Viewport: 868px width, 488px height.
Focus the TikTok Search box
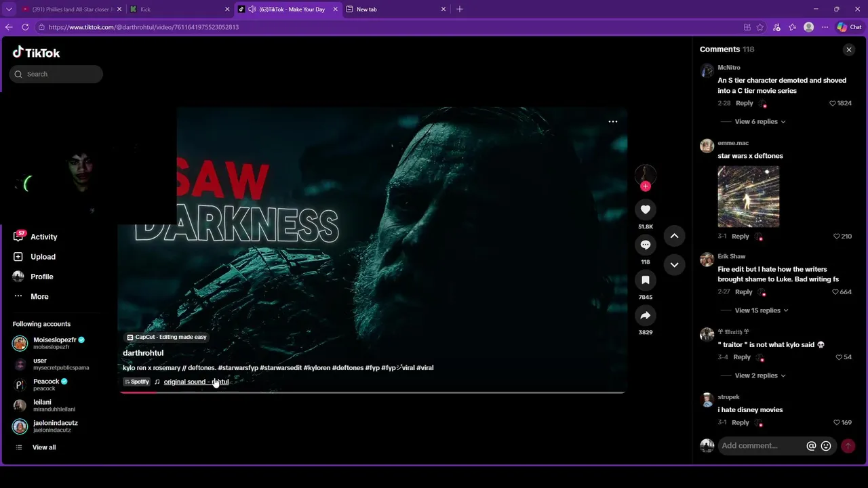click(x=56, y=74)
